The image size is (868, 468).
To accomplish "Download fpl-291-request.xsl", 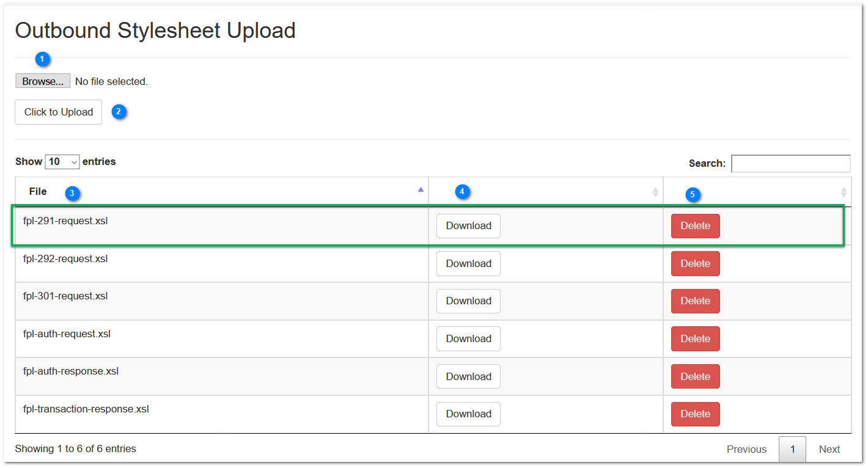I will (x=468, y=226).
